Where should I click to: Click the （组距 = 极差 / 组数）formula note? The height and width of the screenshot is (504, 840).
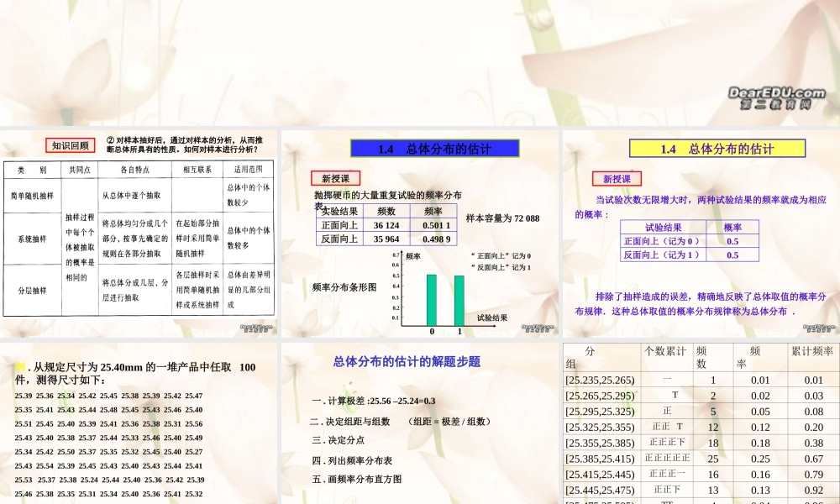click(449, 422)
